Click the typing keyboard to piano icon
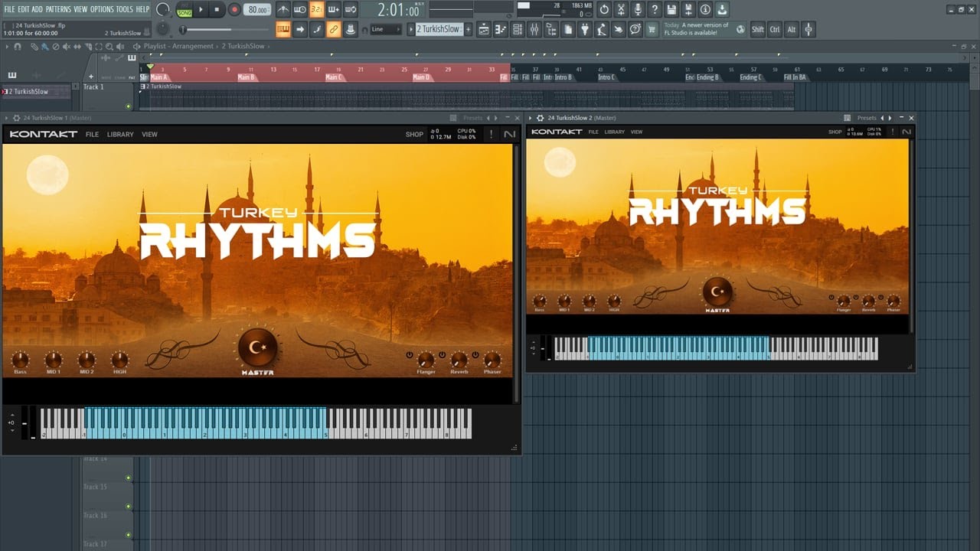The image size is (980, 551). (283, 29)
